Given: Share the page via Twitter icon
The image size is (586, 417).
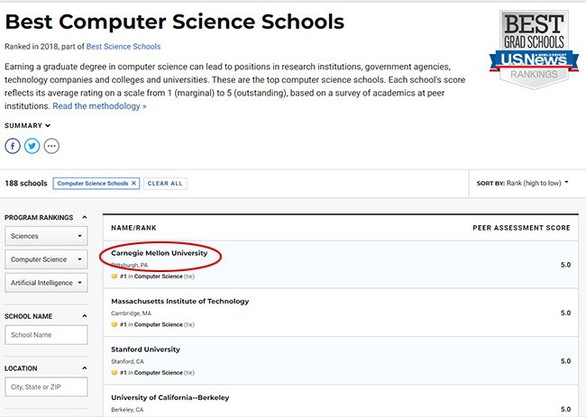Looking at the screenshot, I should click(x=32, y=146).
